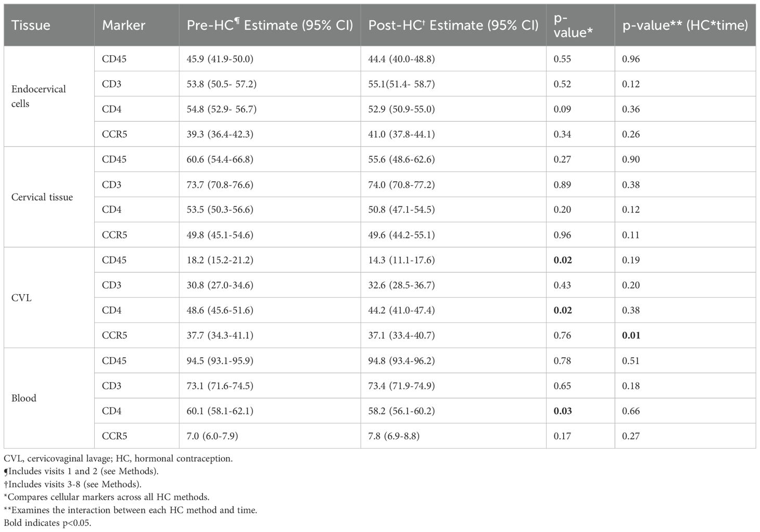This screenshot has width=760, height=532.
Task: Click the bold 0.03 p-value for Blood CD4
Action: (x=563, y=411)
